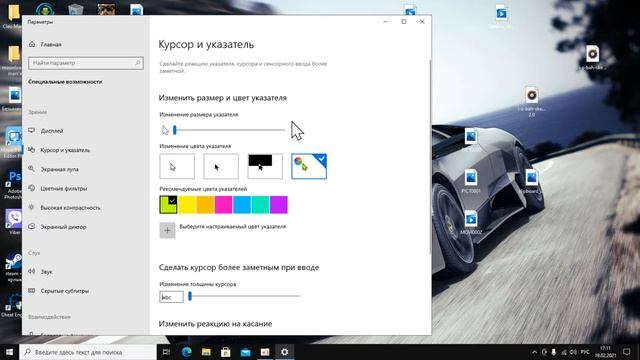This screenshot has height=360, width=640.
Task: Open Дисплей settings page
Action: click(x=52, y=131)
